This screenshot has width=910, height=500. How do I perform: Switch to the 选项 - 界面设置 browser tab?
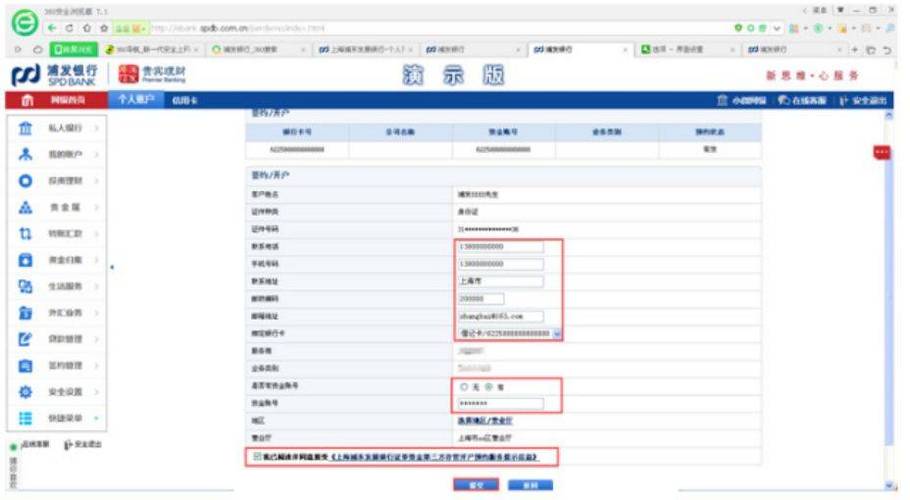[x=688, y=50]
